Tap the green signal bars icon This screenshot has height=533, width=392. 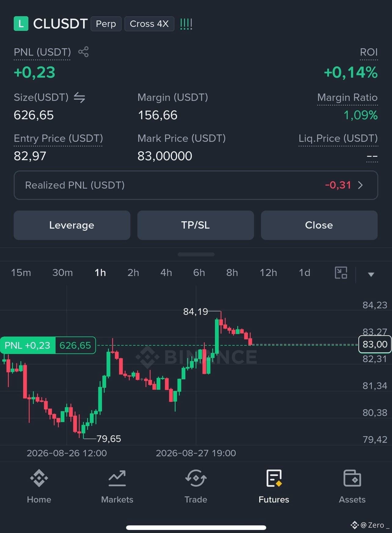pyautogui.click(x=186, y=24)
